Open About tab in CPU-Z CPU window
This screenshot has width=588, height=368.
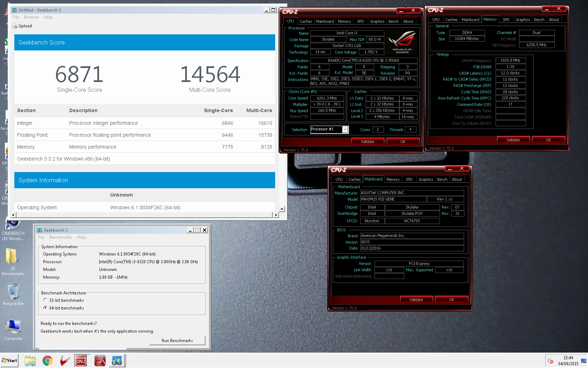point(408,21)
